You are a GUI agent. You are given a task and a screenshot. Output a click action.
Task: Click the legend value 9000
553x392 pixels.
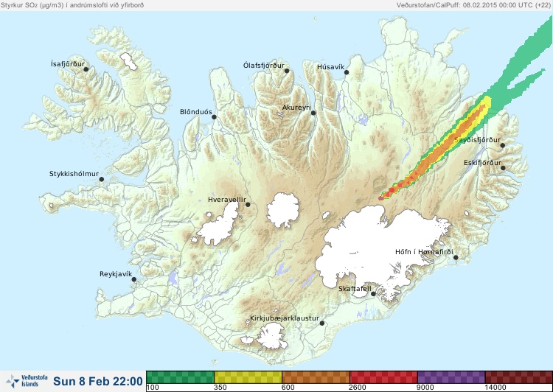point(425,388)
